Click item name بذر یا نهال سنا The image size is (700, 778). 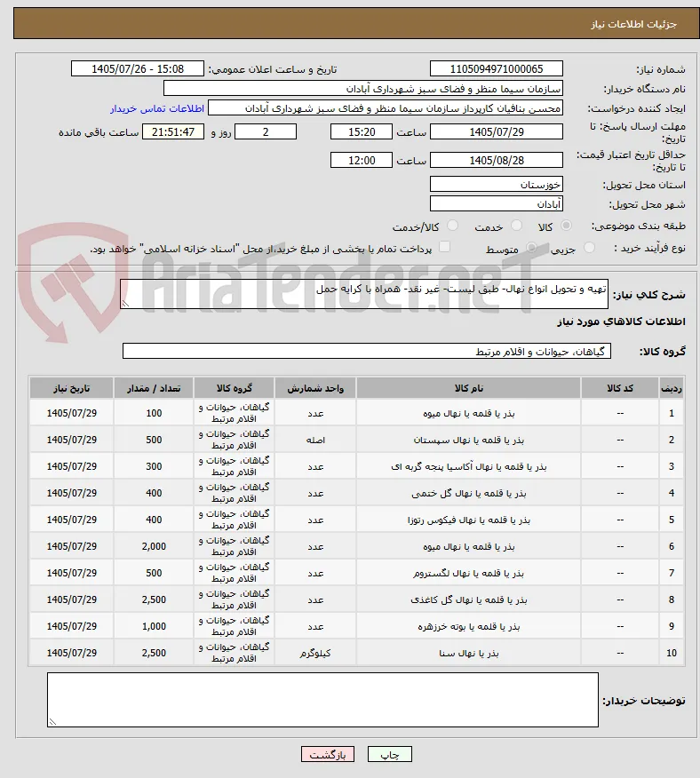469,653
